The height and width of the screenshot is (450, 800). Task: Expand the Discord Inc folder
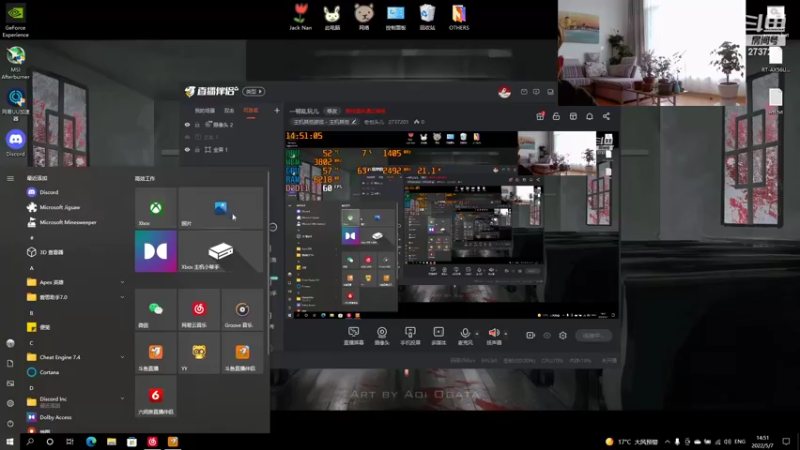(76, 402)
